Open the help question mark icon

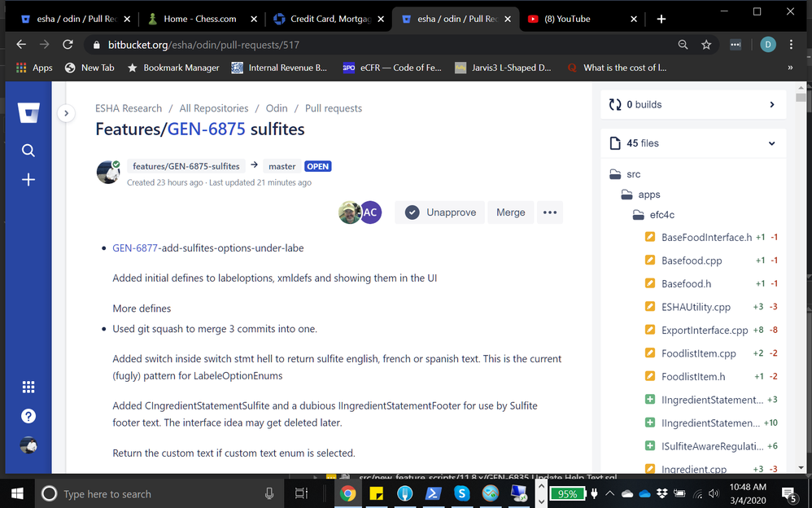[x=28, y=416]
